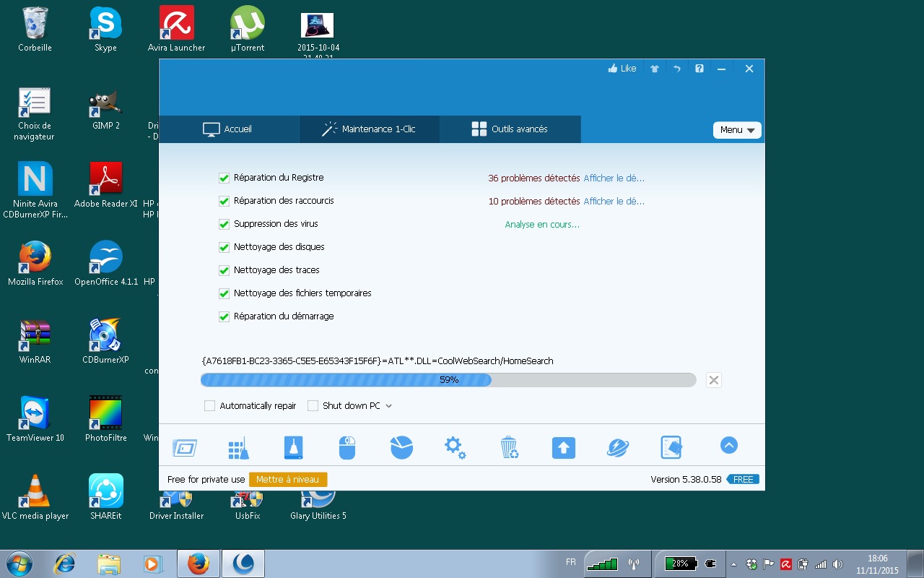The height and width of the screenshot is (578, 924).
Task: Switch to the Accueil tab
Action: pos(228,129)
